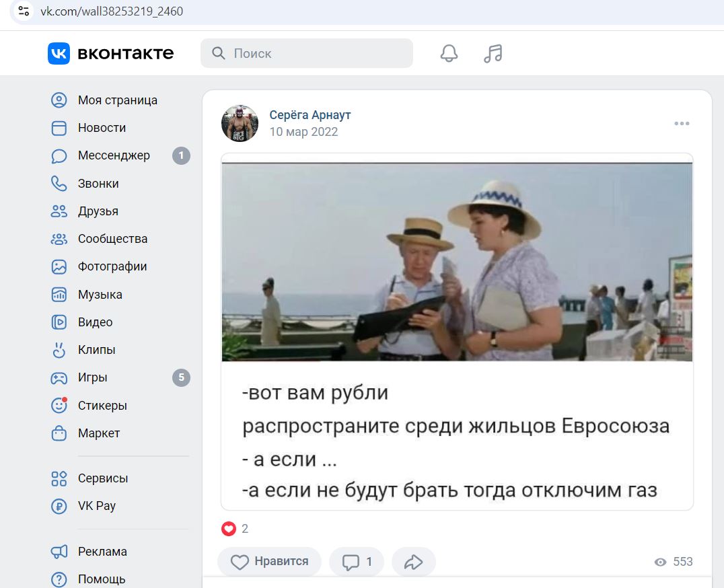724x588 pixels.
Task: Open the Маркет text link
Action: point(99,433)
